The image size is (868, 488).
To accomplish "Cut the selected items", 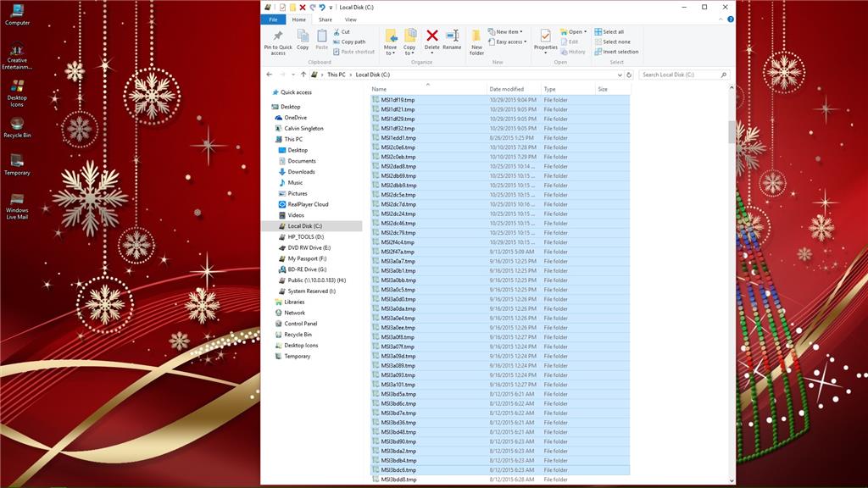I will 342,32.
